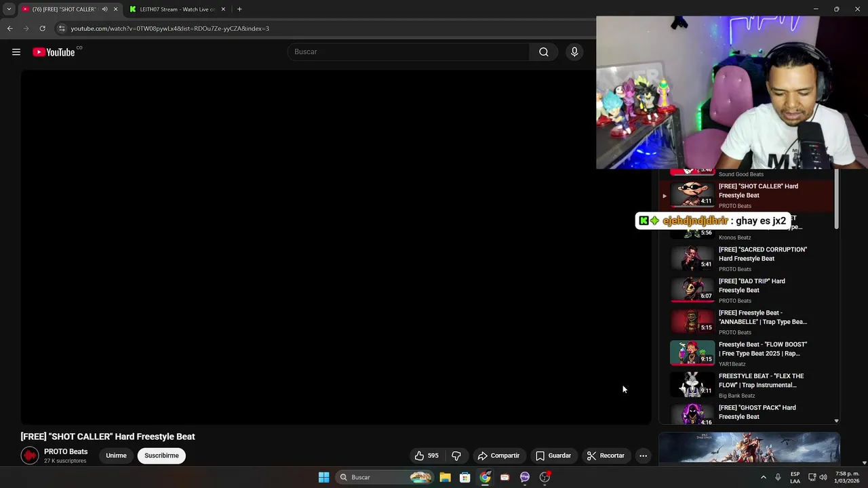Save video with Guardar button
Screen dimensions: 868x488
(x=553, y=455)
